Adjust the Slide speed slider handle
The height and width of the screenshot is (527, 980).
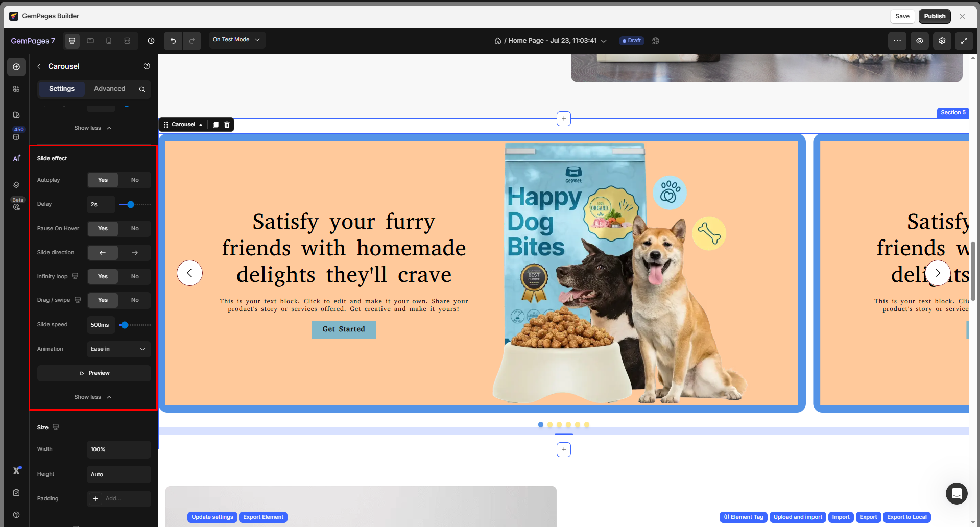[x=124, y=325]
